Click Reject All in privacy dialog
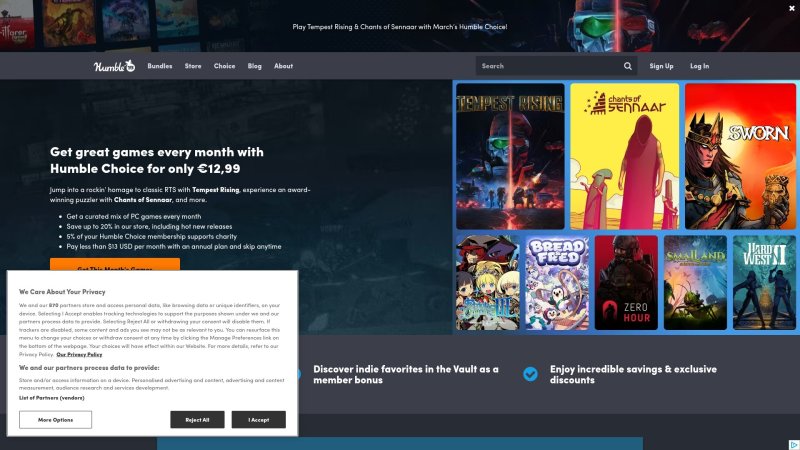The height and width of the screenshot is (450, 800). click(197, 419)
